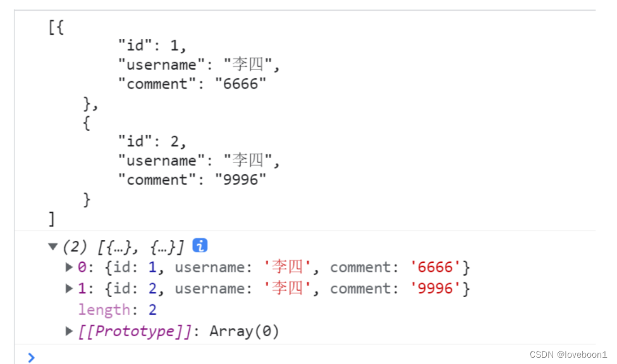Collapse the (2) array output

click(x=52, y=246)
